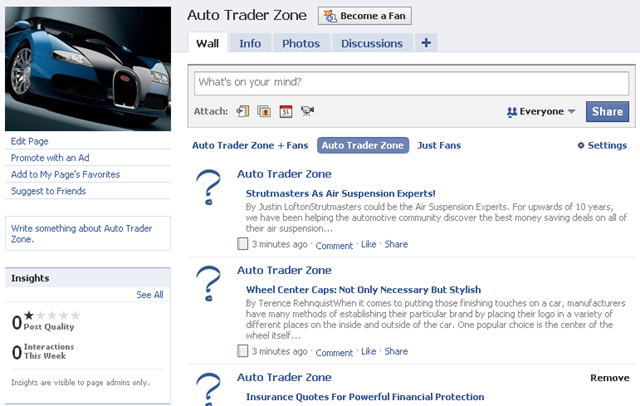Attach a video using the camera icon
Screen dimensions: 640x406
click(307, 111)
